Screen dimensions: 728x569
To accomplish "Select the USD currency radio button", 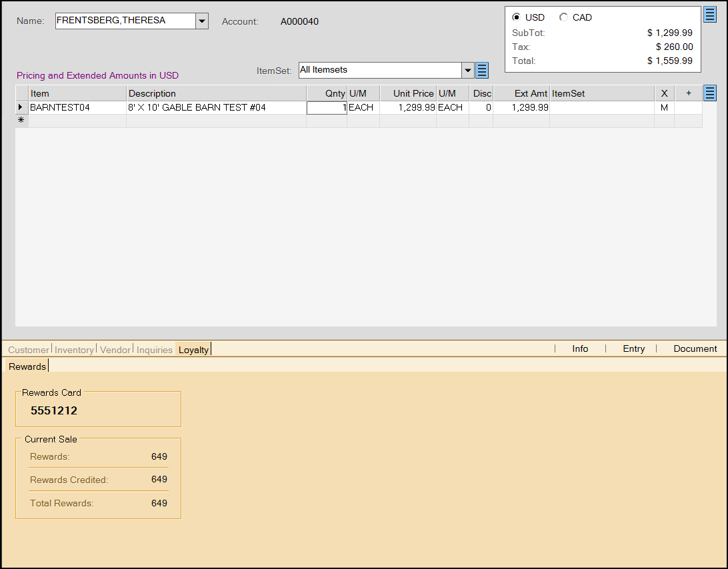I will (517, 17).
